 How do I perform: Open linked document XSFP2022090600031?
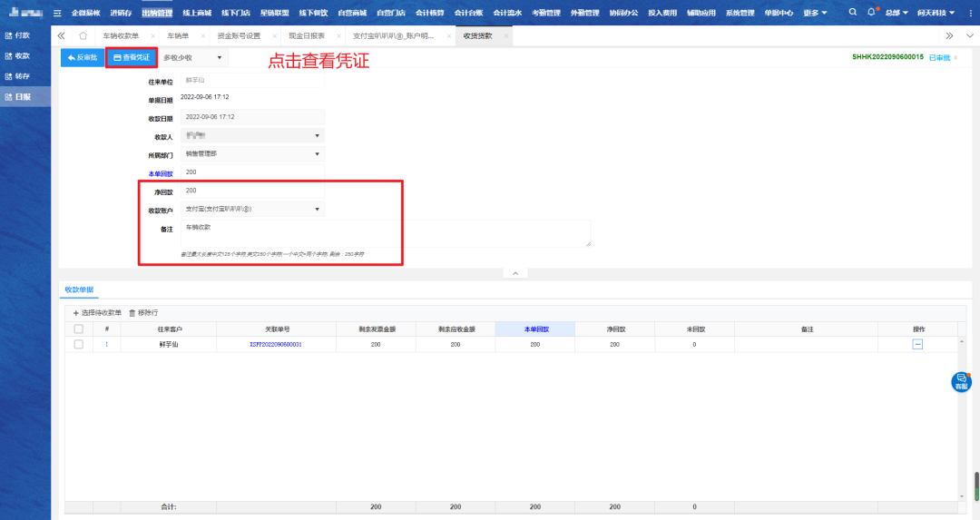[x=276, y=345]
